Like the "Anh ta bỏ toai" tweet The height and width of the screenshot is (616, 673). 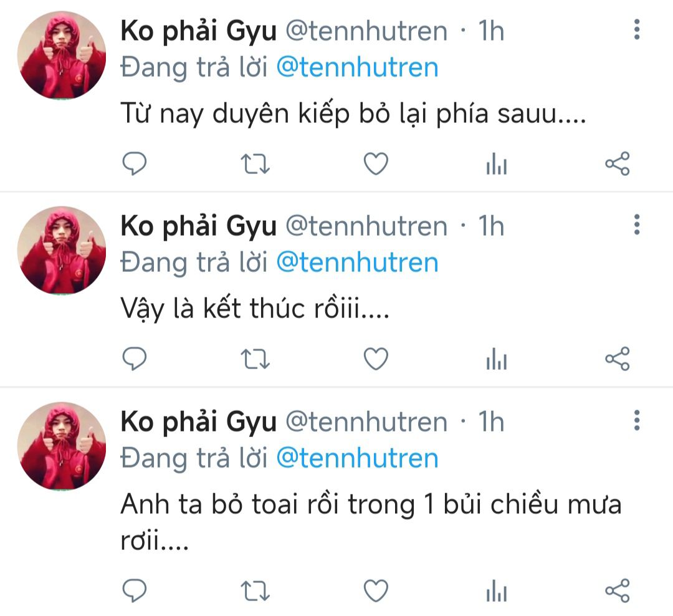point(376,590)
